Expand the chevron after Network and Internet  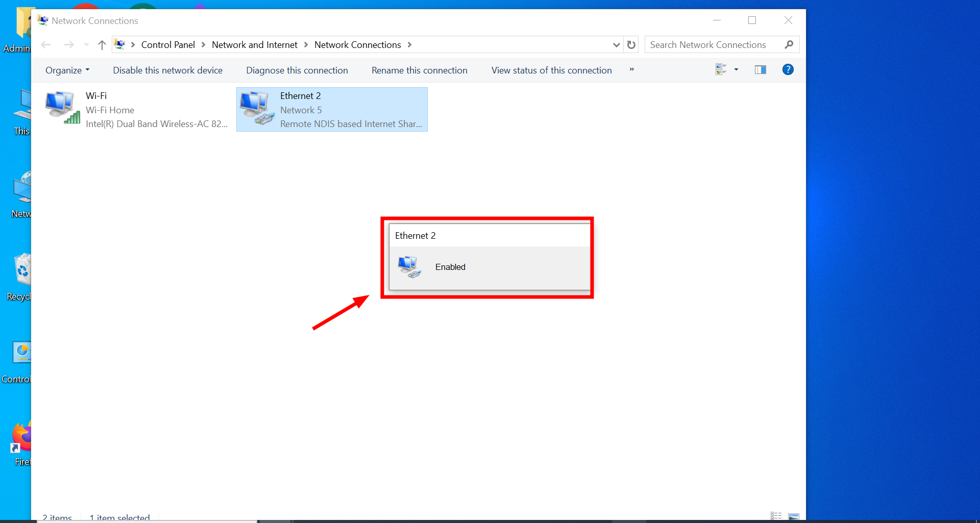[306, 45]
